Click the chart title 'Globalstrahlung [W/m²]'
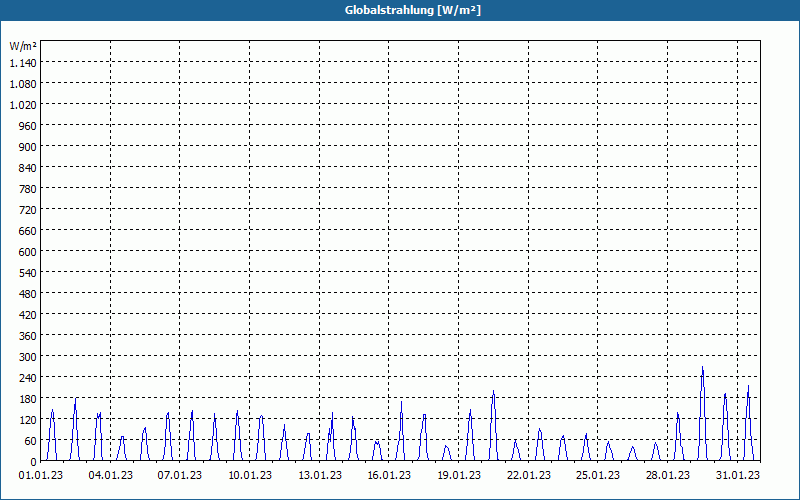800x500 pixels. [x=412, y=10]
